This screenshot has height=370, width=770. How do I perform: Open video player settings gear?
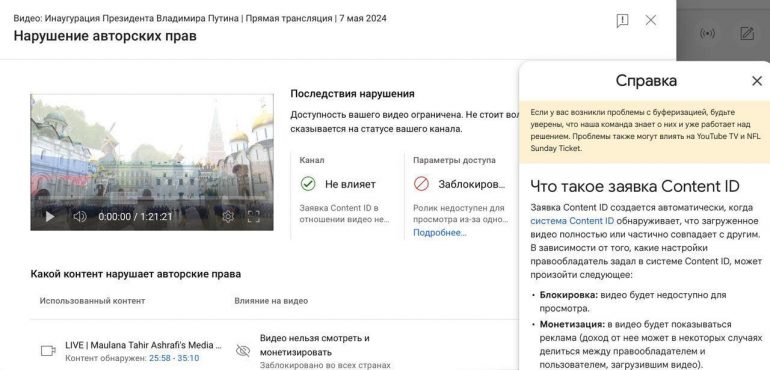click(228, 216)
